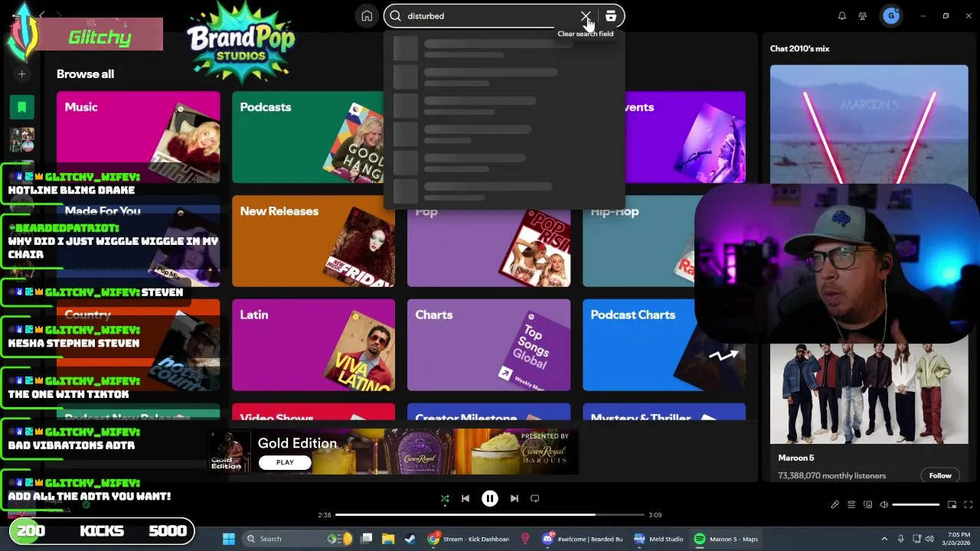Open the Windows Start menu
Viewport: 980px width, 551px height.
(229, 539)
